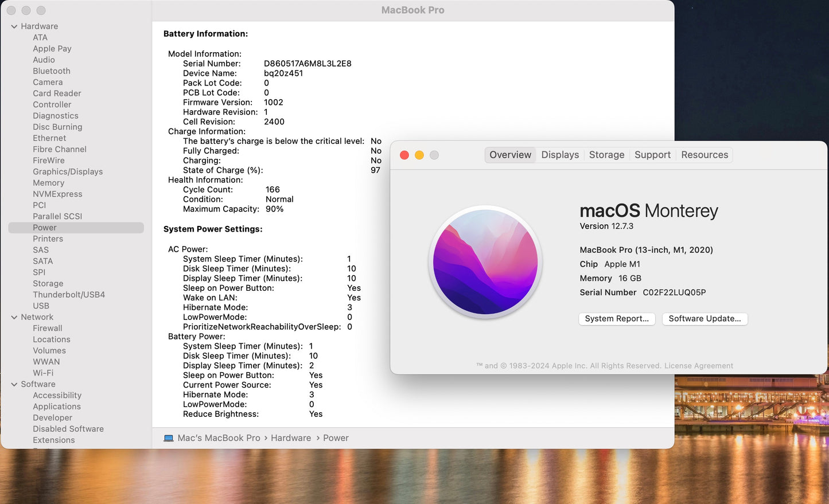Click Hardware in the bottom path bar
Screen dimensions: 829x504
(291, 438)
